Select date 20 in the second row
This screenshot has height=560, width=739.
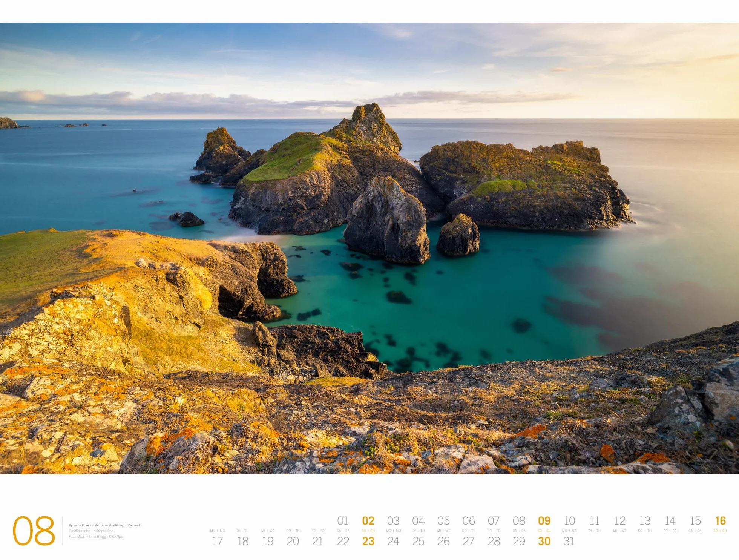pos(293,541)
